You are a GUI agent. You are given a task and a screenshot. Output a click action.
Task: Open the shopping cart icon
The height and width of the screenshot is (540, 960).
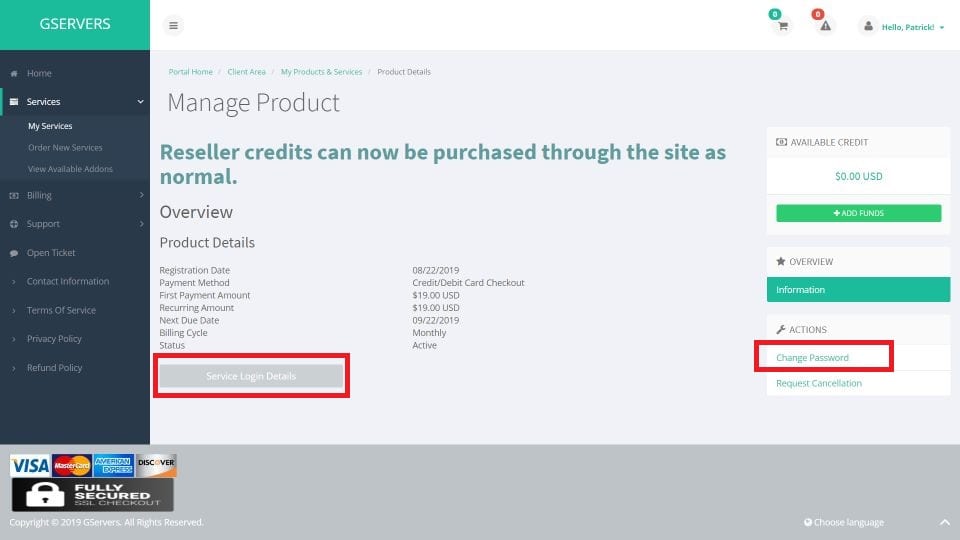pyautogui.click(x=782, y=26)
